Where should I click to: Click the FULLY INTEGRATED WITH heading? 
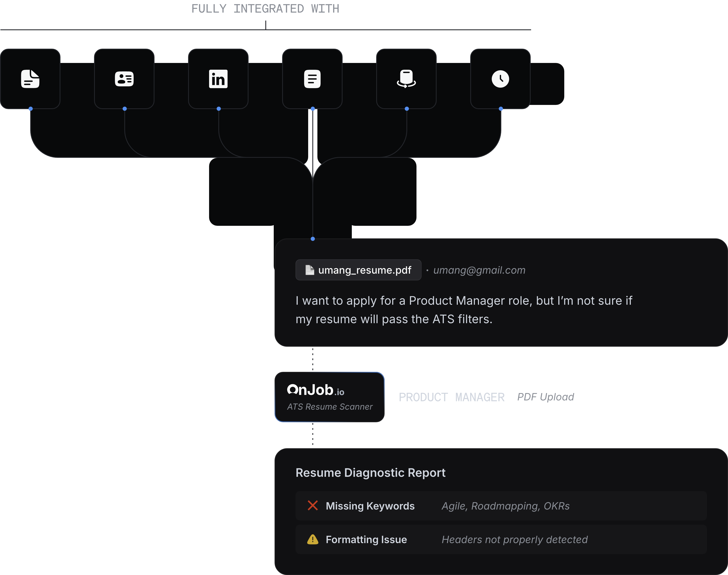click(265, 9)
